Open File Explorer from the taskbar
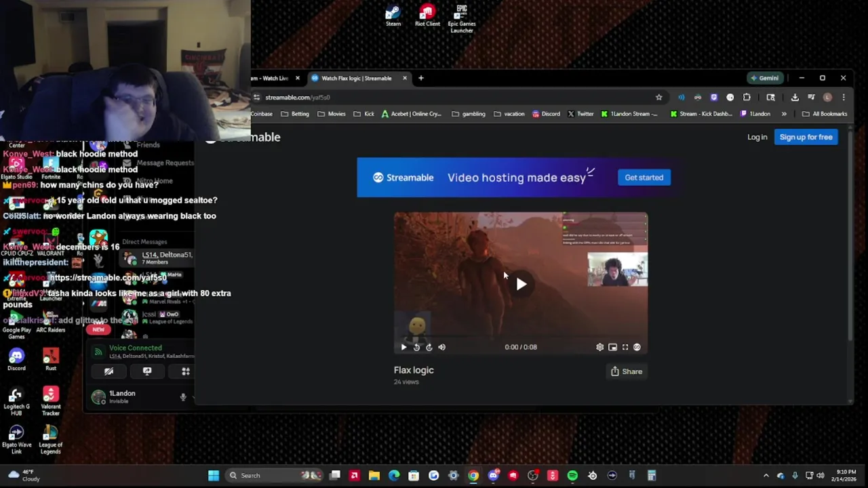 [374, 475]
